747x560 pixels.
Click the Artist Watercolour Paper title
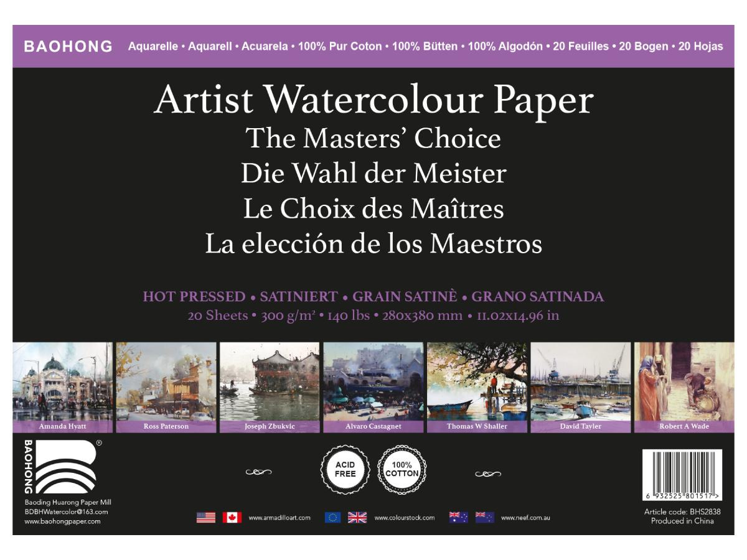[374, 100]
